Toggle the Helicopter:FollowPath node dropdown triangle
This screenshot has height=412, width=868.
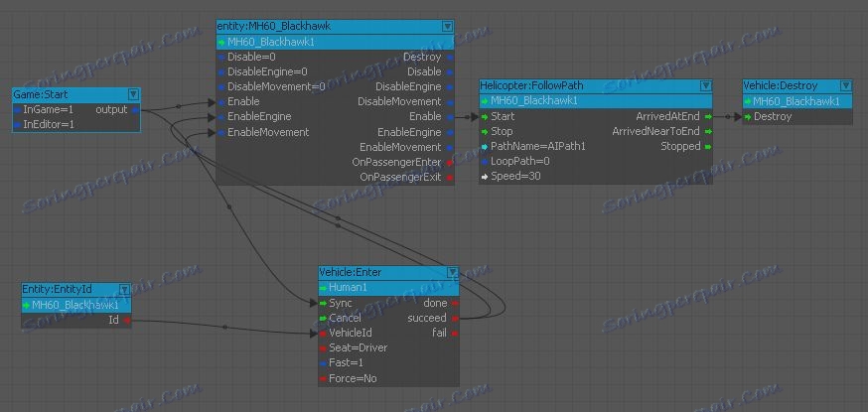click(x=705, y=85)
